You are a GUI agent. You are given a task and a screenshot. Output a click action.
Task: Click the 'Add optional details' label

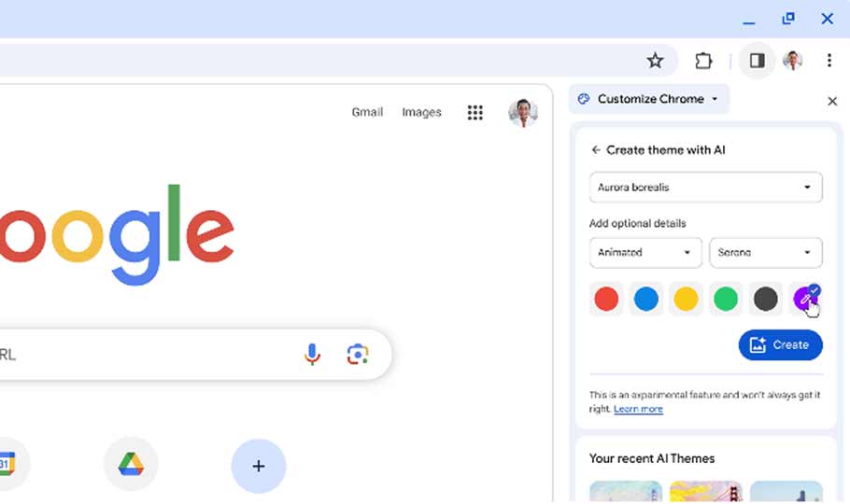637,223
